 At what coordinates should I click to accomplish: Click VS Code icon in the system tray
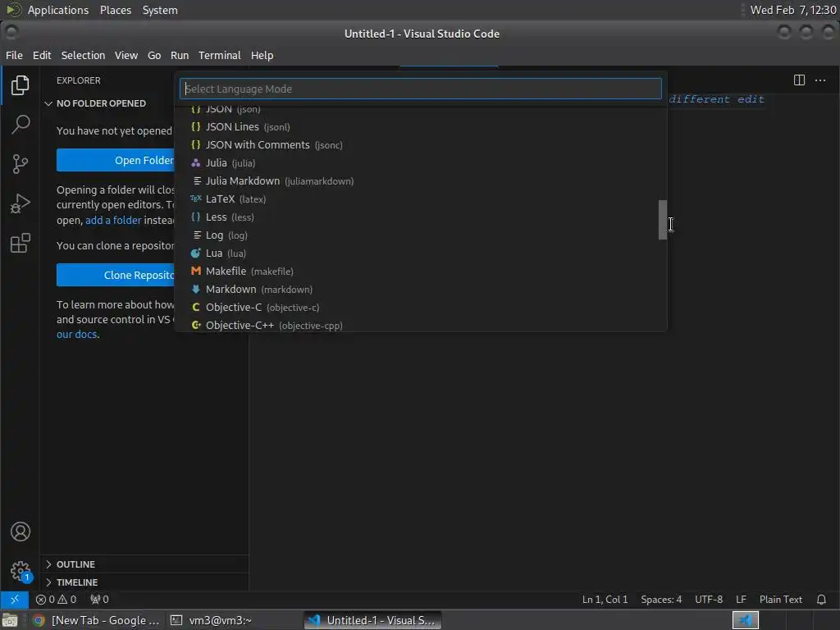(x=745, y=620)
